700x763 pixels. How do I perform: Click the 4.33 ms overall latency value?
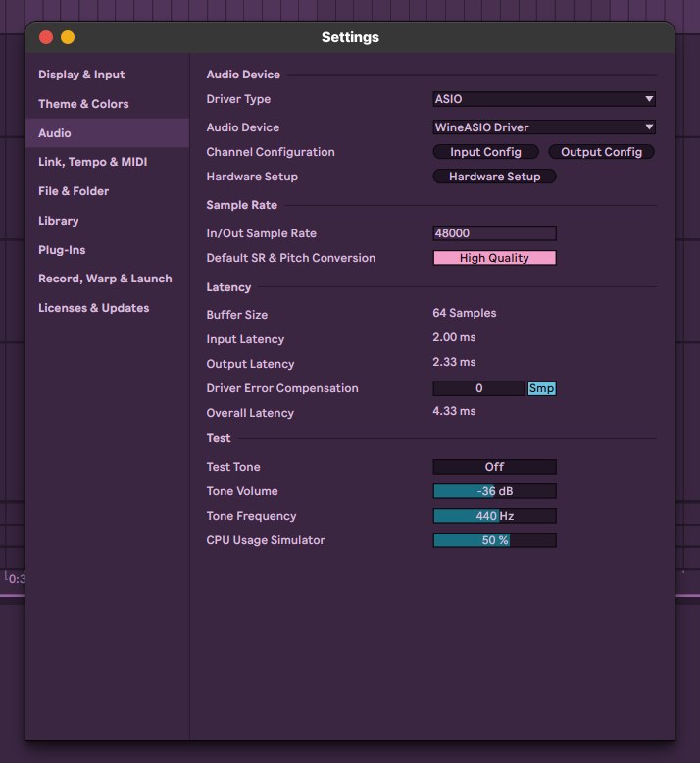(454, 411)
